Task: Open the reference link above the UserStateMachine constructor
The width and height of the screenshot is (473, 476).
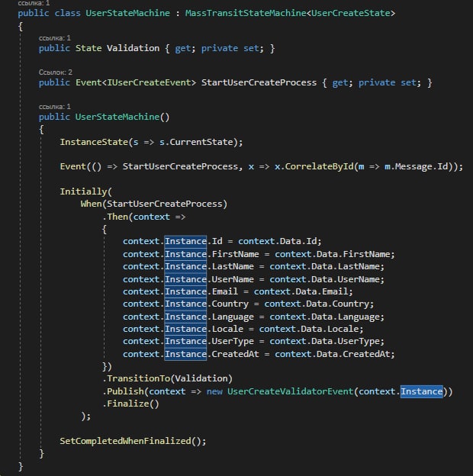Action: coord(55,107)
